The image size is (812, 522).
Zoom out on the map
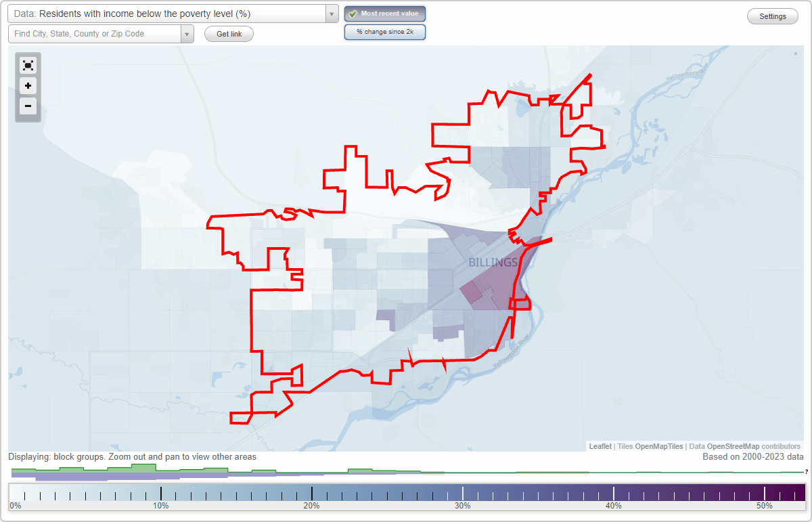coord(28,106)
